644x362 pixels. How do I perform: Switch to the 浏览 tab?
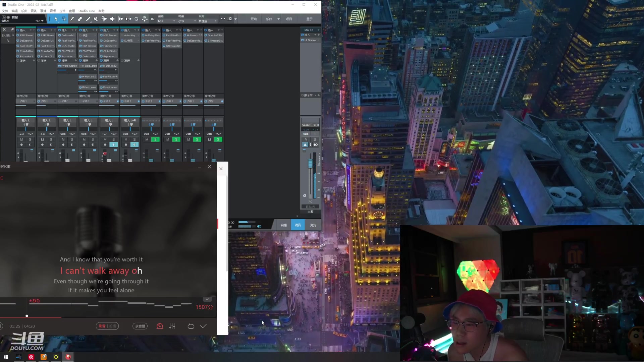[x=313, y=225]
